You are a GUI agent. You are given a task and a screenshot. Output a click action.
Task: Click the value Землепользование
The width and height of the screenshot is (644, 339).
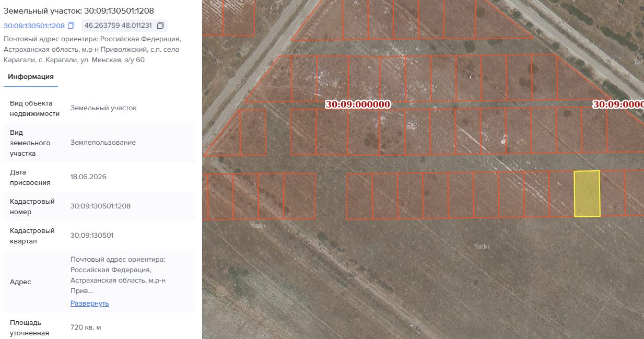coord(103,142)
